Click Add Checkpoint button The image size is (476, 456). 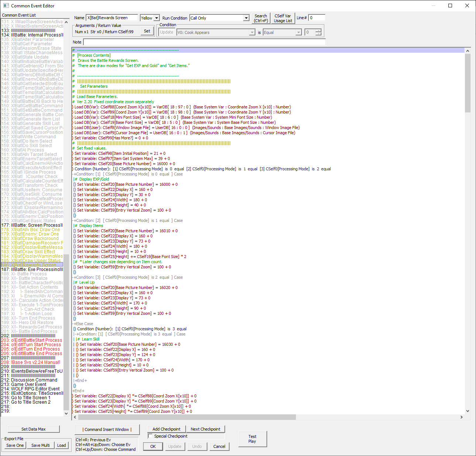166,429
